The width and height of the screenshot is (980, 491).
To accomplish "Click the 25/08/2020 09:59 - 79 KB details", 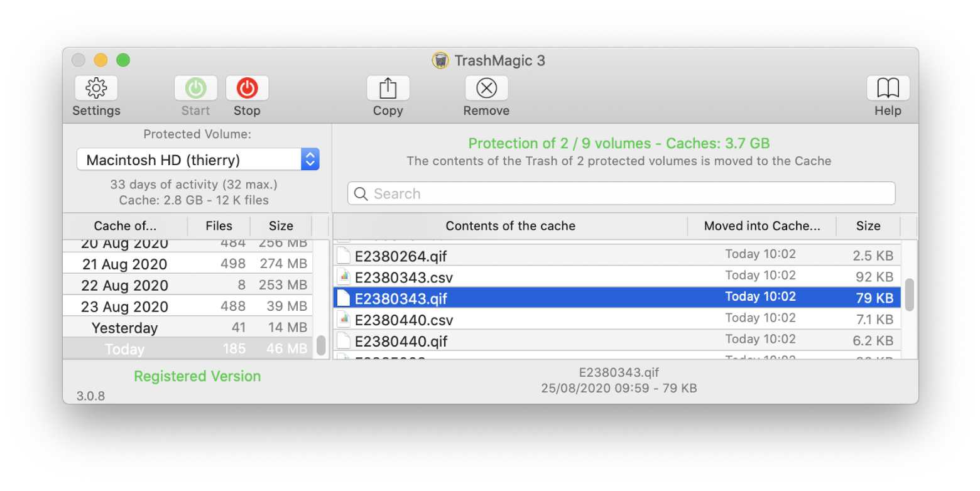I will [619, 388].
